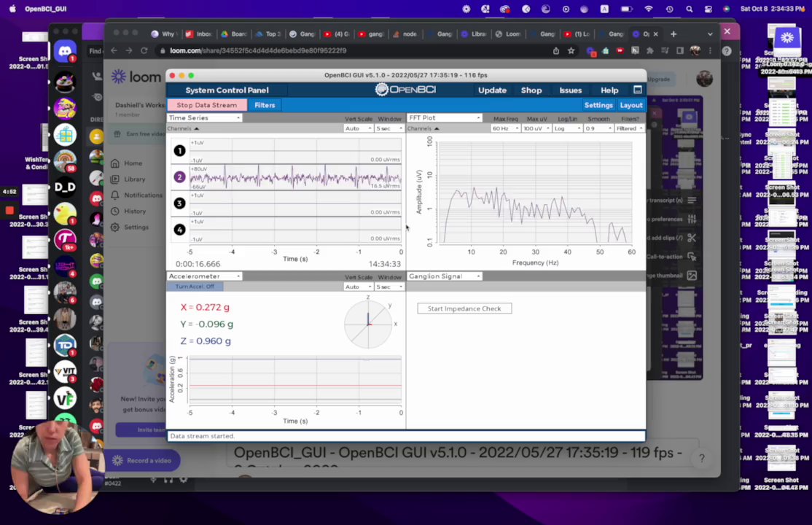Start the impedance check

[x=464, y=308]
